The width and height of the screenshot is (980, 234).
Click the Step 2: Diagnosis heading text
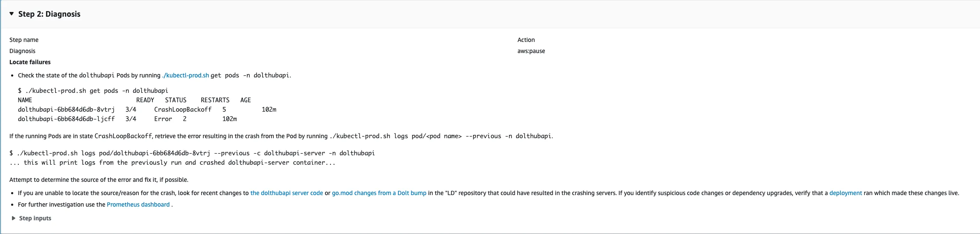point(49,14)
